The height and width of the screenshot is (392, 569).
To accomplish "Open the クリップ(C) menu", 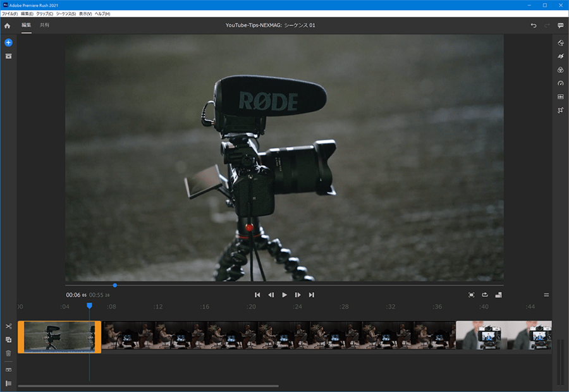I will pyautogui.click(x=45, y=14).
